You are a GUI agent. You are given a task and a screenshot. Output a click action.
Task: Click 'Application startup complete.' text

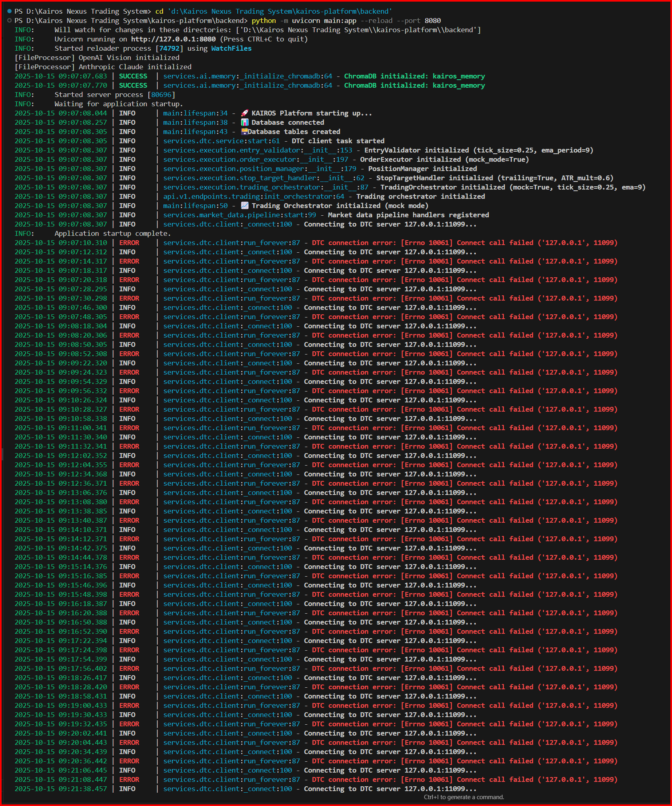coord(113,233)
